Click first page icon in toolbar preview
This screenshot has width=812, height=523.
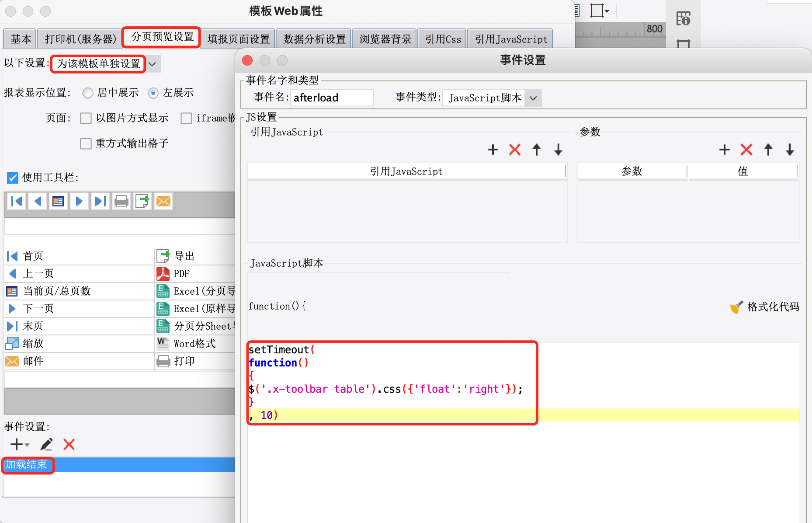pyautogui.click(x=17, y=201)
